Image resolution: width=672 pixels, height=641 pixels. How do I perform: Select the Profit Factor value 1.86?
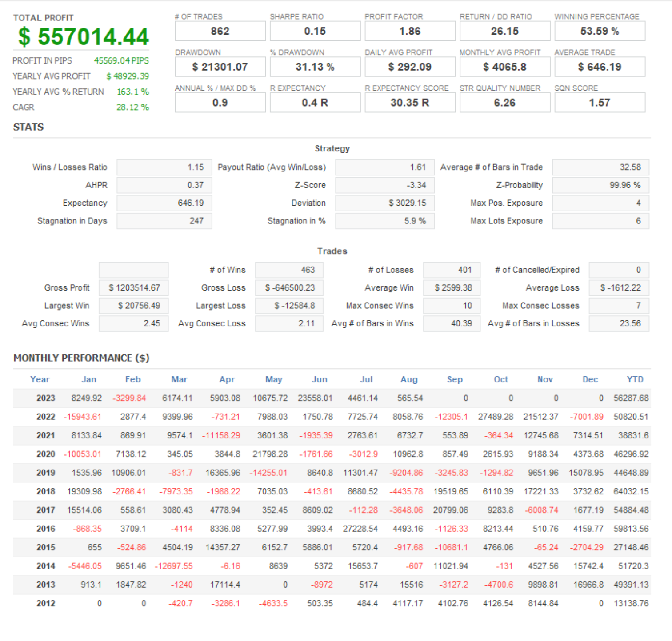point(410,31)
